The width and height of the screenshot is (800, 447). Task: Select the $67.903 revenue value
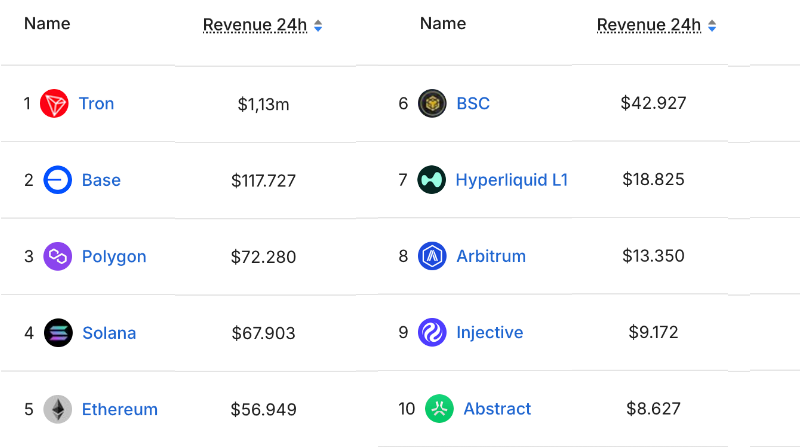263,333
